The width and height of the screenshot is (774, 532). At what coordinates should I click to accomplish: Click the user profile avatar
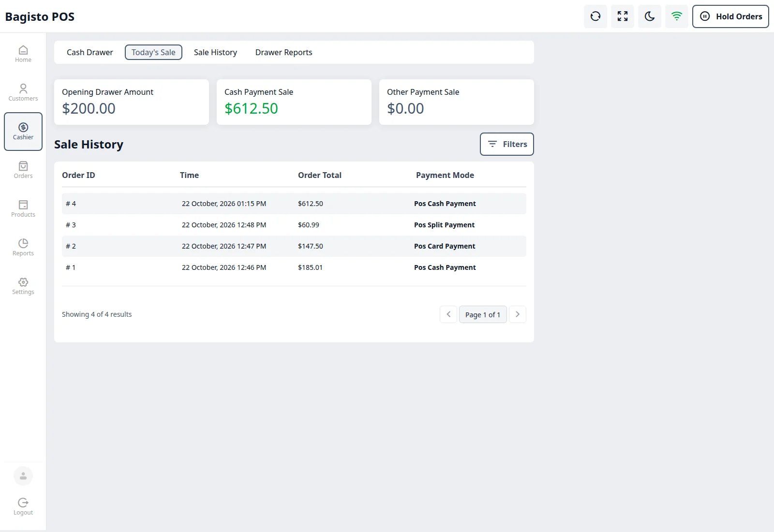pyautogui.click(x=23, y=476)
